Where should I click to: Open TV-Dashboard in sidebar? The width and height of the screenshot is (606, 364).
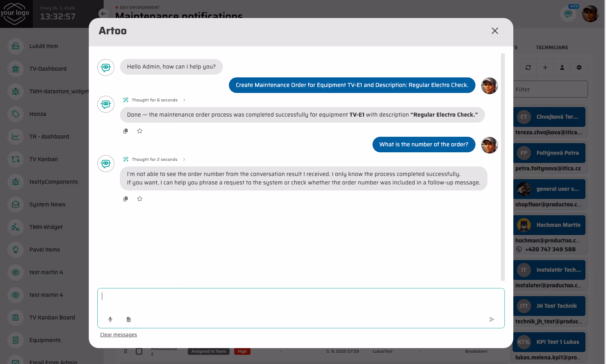coord(48,69)
